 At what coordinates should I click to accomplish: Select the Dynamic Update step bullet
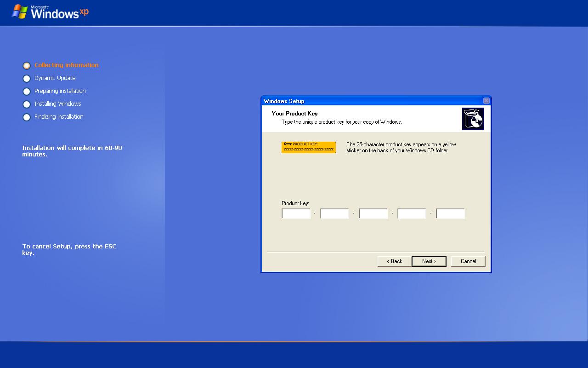pyautogui.click(x=27, y=79)
